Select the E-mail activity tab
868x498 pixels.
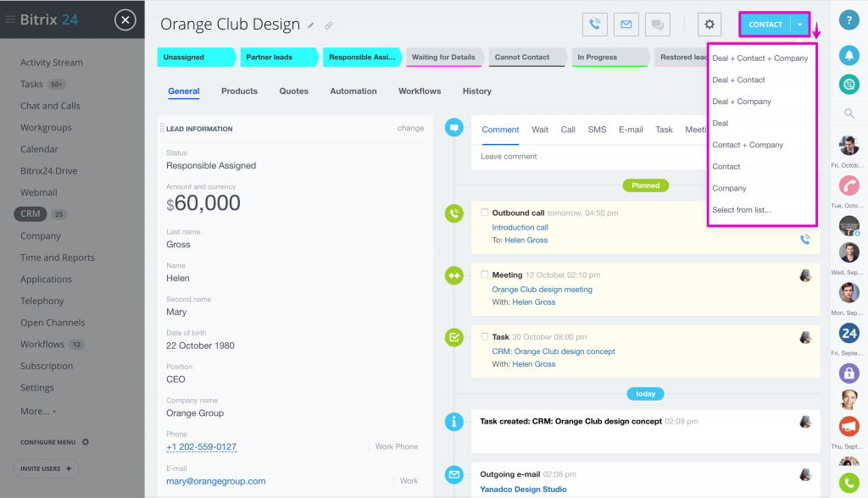click(631, 130)
